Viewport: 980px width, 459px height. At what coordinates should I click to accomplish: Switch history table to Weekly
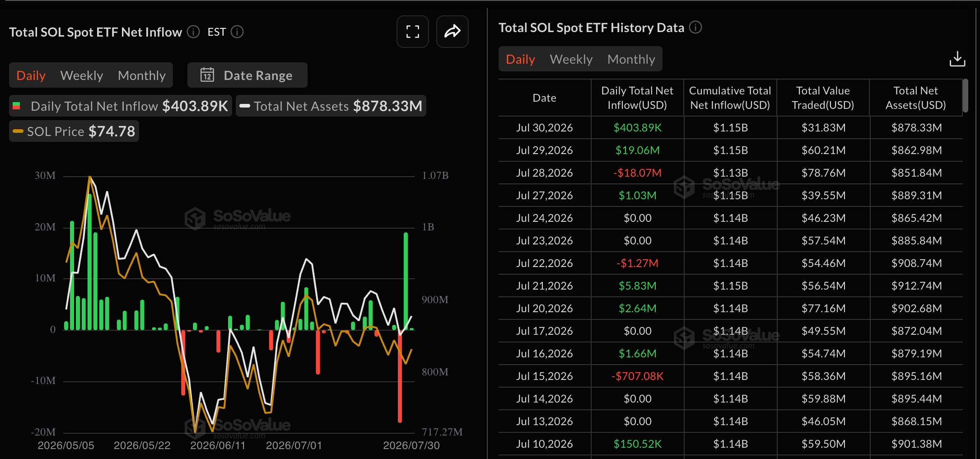(x=571, y=59)
